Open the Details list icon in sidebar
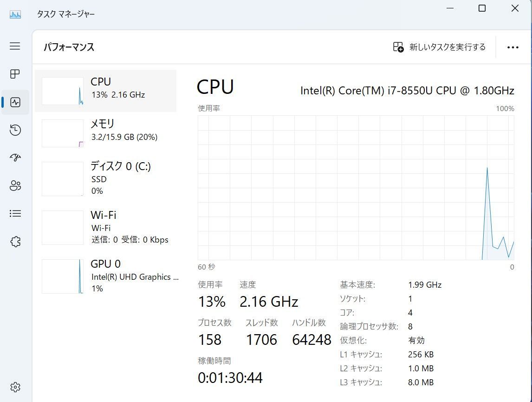This screenshot has width=532, height=402. [15, 213]
